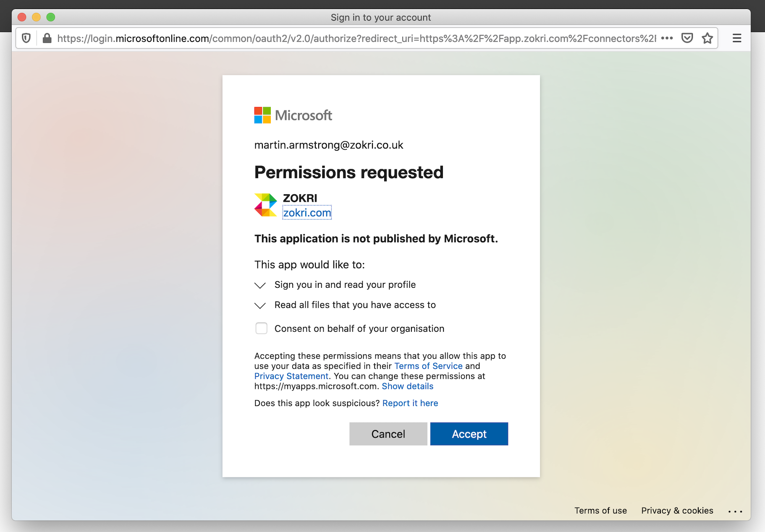Screen dimensions: 765x532
Task: Click the tracking protection shield icon
Action: pos(26,38)
